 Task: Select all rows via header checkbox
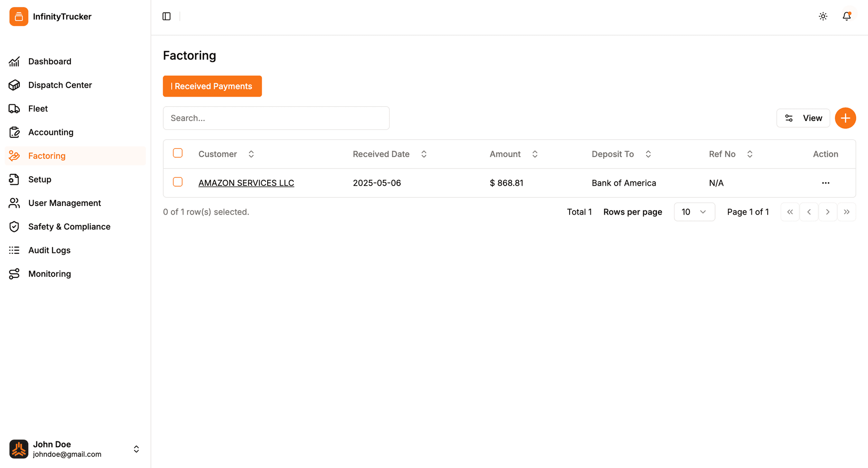pyautogui.click(x=178, y=153)
